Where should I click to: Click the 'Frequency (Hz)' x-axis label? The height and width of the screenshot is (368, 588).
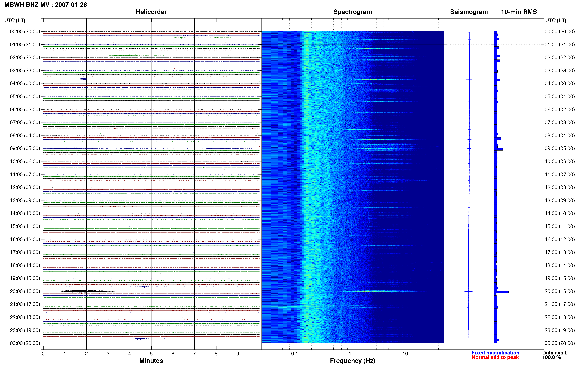click(352, 361)
